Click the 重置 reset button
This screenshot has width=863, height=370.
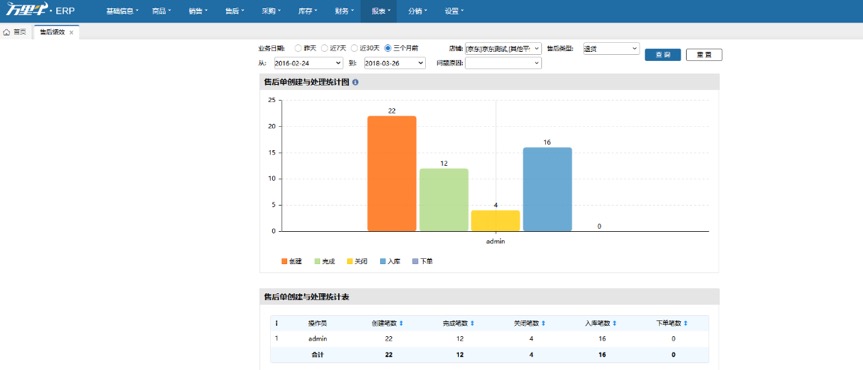coord(704,55)
